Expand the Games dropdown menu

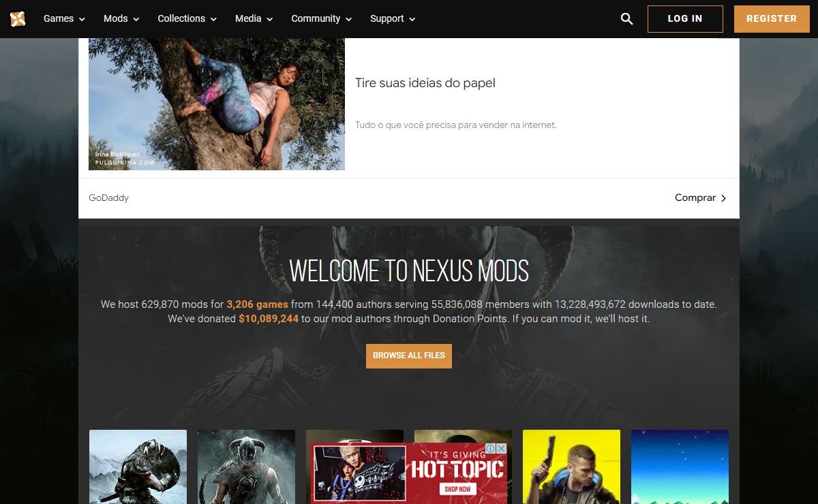tap(65, 18)
